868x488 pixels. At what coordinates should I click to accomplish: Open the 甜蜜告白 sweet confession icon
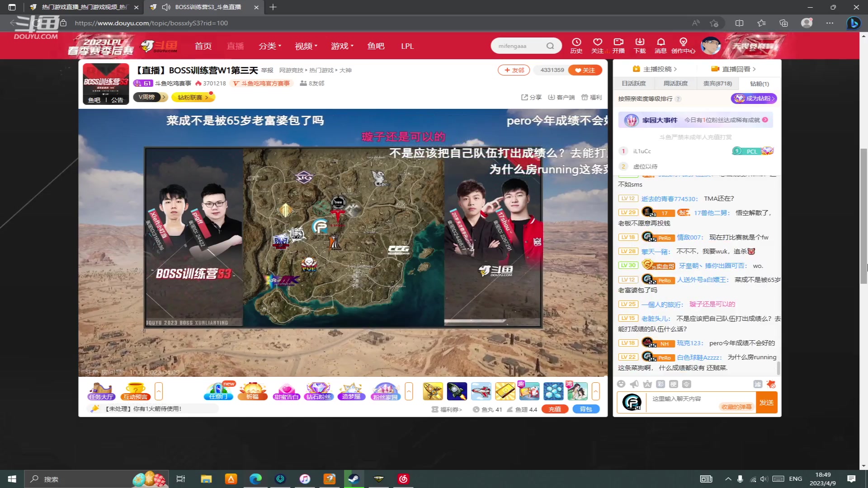286,391
